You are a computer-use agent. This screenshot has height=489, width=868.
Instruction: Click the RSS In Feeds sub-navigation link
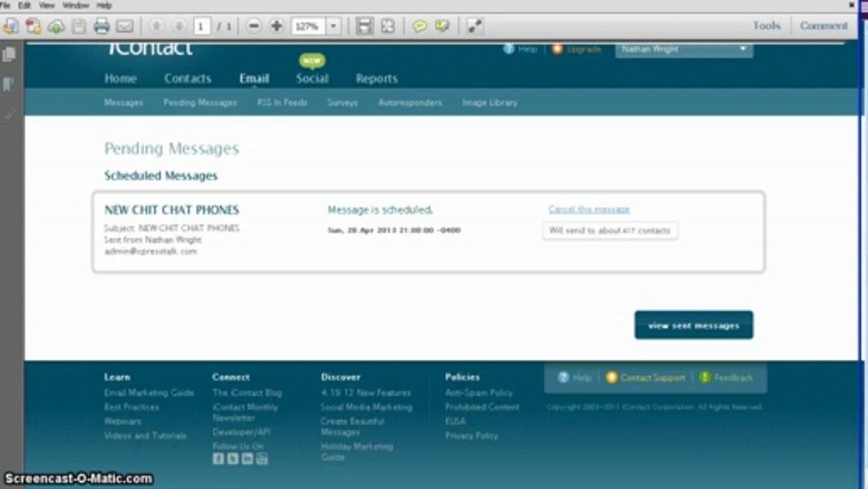pyautogui.click(x=282, y=103)
